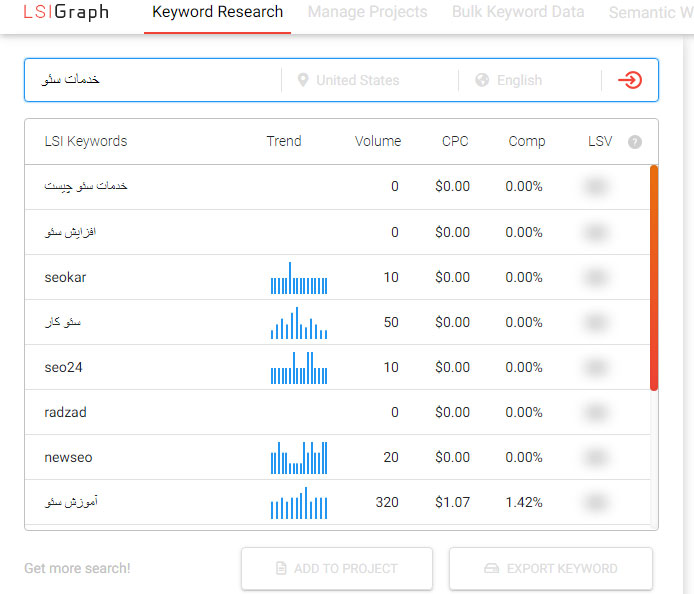Click the keyword search input field
The image size is (694, 594).
point(150,80)
